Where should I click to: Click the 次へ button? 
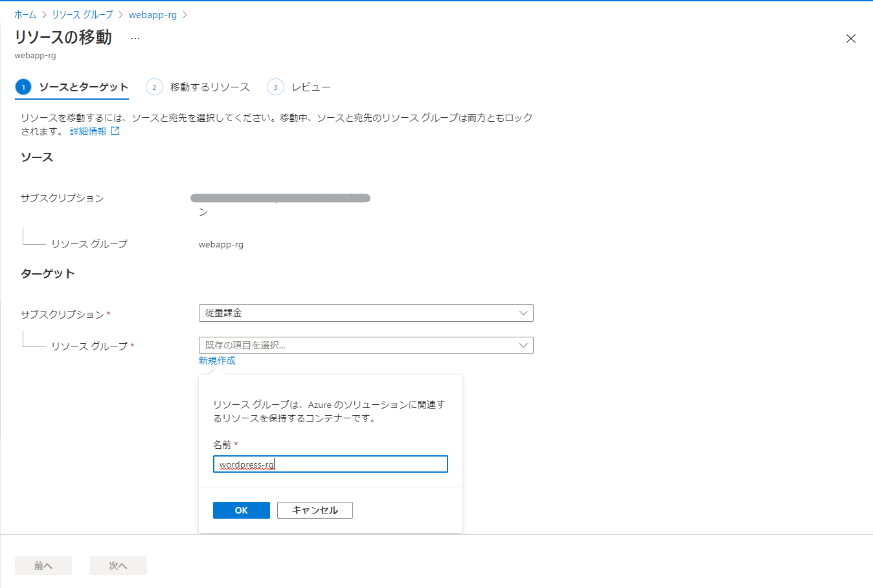pos(118,565)
